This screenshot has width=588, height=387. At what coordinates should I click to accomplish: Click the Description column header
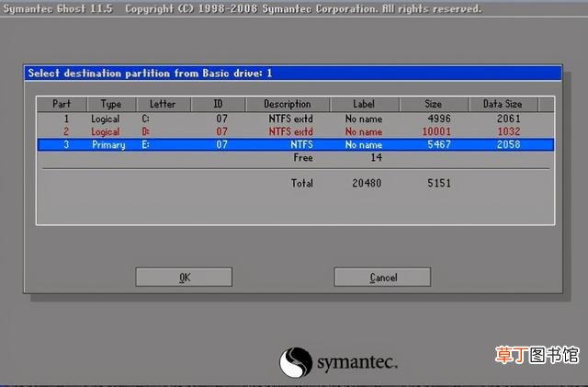click(x=288, y=104)
